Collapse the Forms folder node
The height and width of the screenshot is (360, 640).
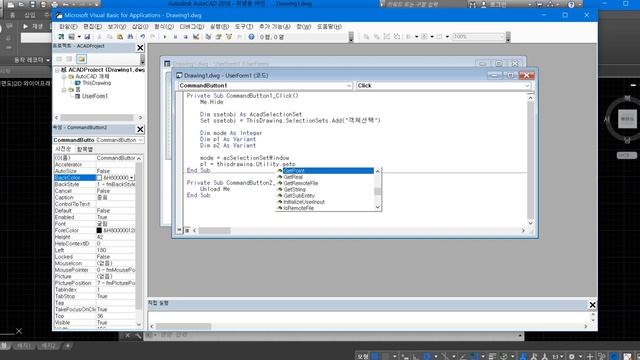pos(64,90)
